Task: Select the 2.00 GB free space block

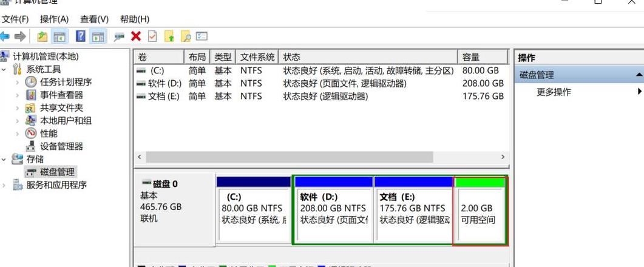Action: tap(481, 212)
